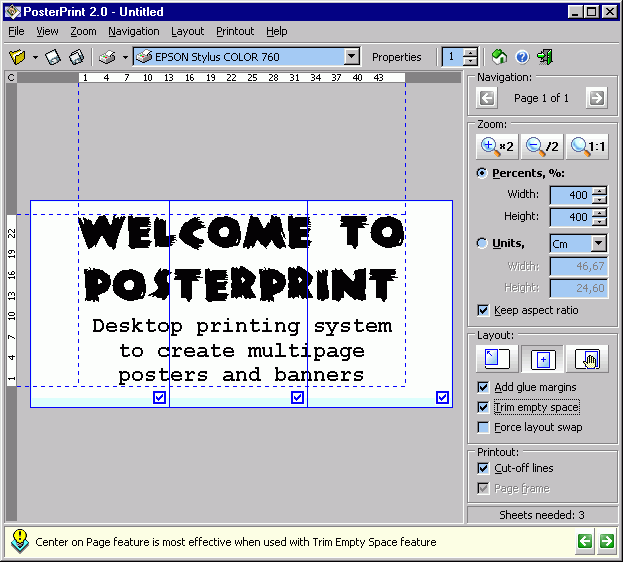Click the print poster printer icon
The width and height of the screenshot is (623, 562).
point(107,57)
